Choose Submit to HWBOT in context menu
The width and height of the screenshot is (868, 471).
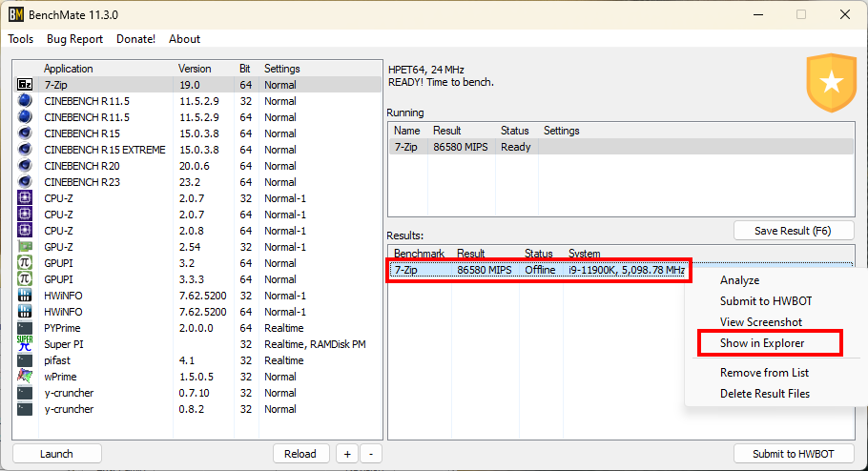tap(766, 301)
